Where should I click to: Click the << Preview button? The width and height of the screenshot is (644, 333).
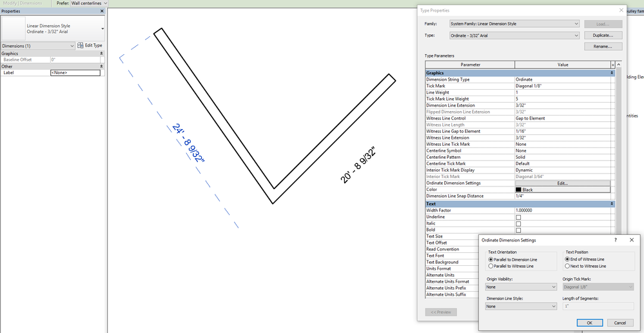click(441, 312)
